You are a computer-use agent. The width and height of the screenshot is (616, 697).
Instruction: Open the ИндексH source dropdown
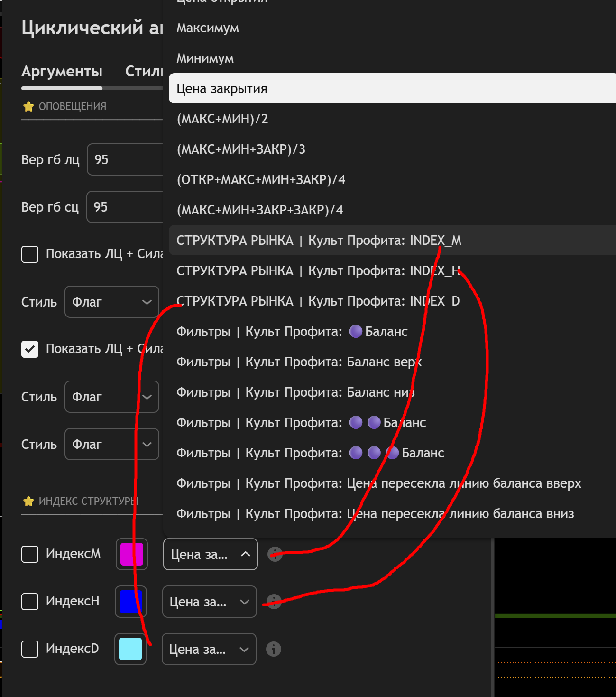click(209, 602)
